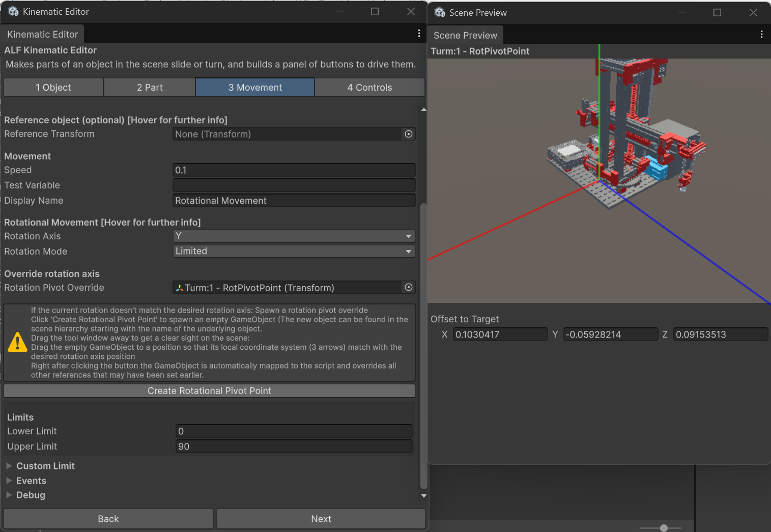Expand the Events section

tap(9, 481)
